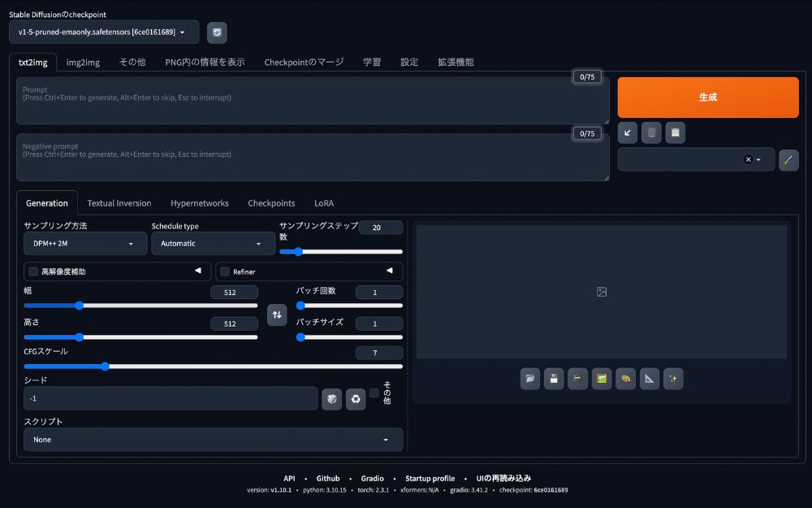Open the output images folder
The height and width of the screenshot is (508, 812).
[x=530, y=378]
